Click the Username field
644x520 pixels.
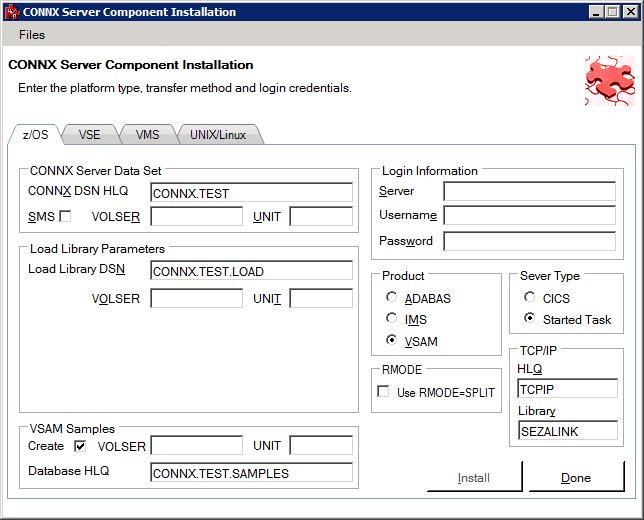coord(529,215)
